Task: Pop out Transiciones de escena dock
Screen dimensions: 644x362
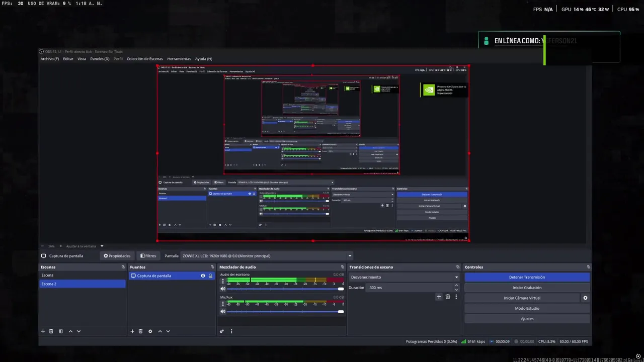Action: [458, 267]
